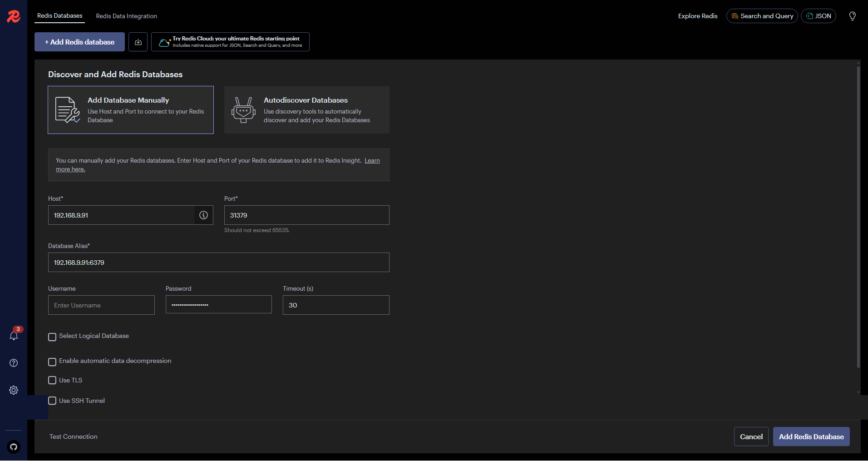Click the Add Database Manually document icon
The height and width of the screenshot is (461, 868).
pos(67,110)
